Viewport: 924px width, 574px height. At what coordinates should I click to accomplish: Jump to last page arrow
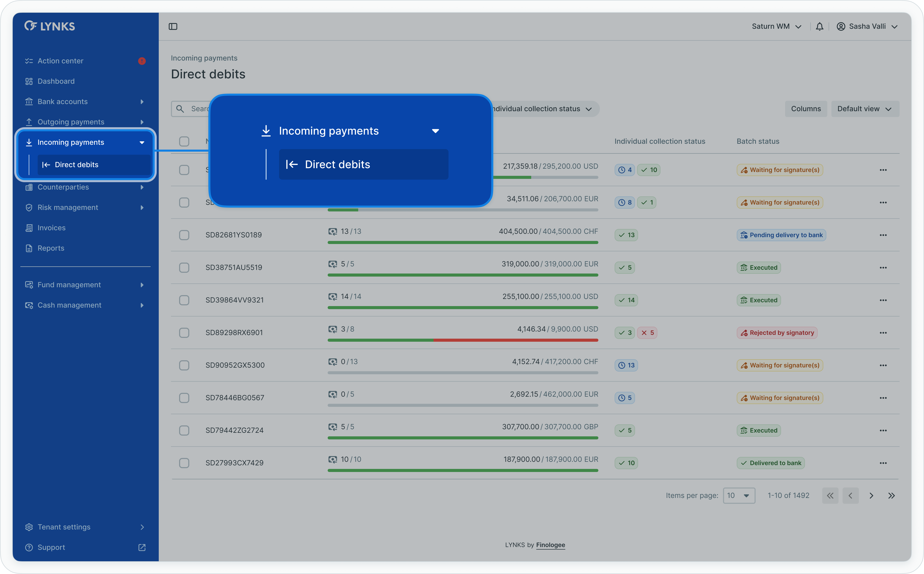[x=891, y=496]
